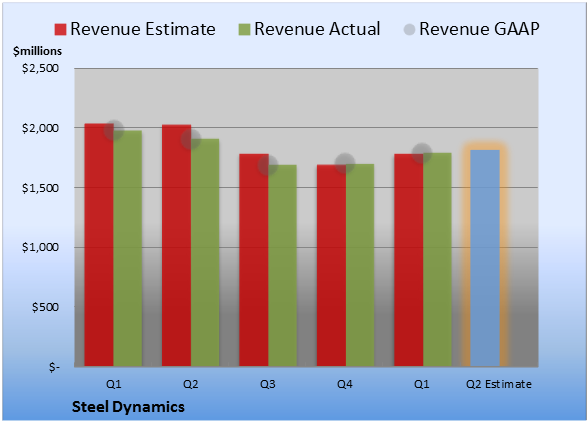Click the "$1,500" axis value
588x422 pixels.
(40, 188)
